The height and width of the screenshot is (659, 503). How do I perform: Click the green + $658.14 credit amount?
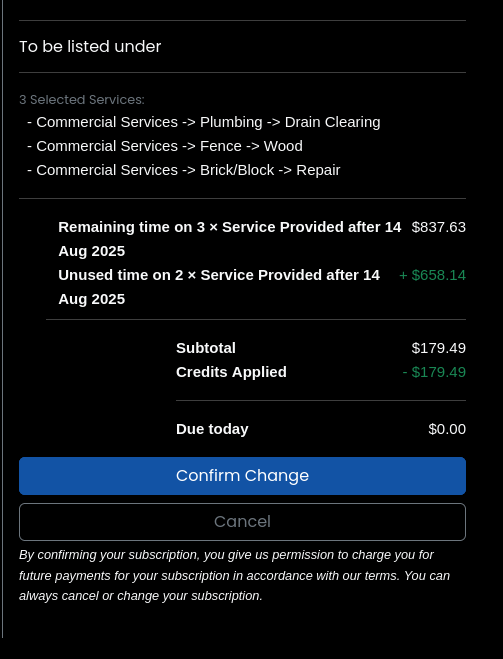point(432,275)
